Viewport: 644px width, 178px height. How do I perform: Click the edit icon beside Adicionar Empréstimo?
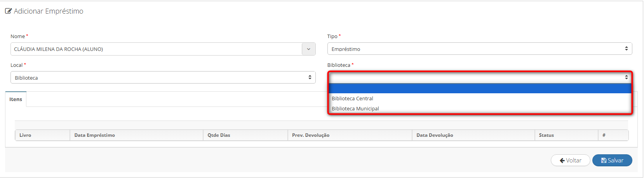[x=8, y=11]
